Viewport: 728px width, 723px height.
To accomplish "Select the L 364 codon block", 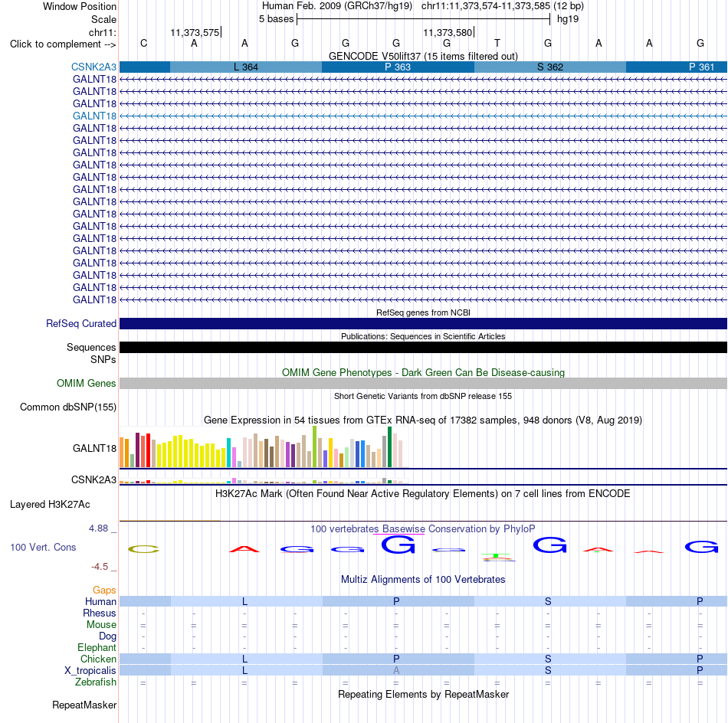I will click(246, 67).
